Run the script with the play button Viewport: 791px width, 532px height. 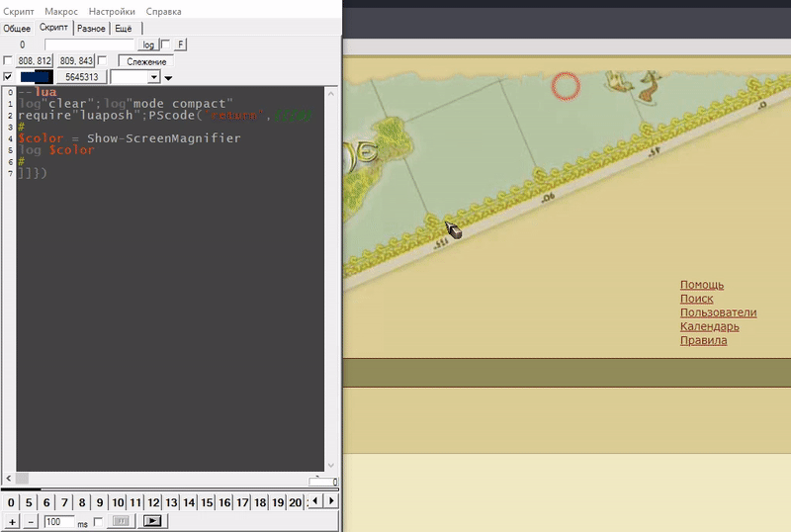(152, 520)
